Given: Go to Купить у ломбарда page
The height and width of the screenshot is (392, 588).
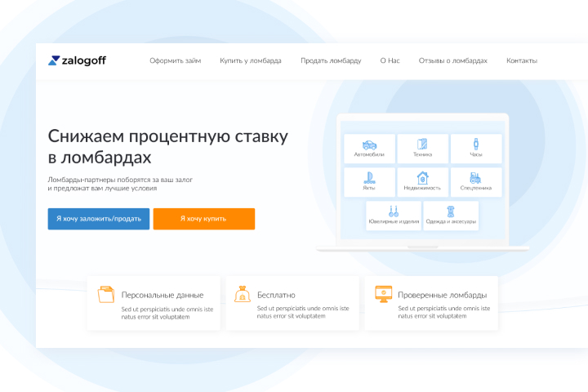Looking at the screenshot, I should (x=251, y=60).
